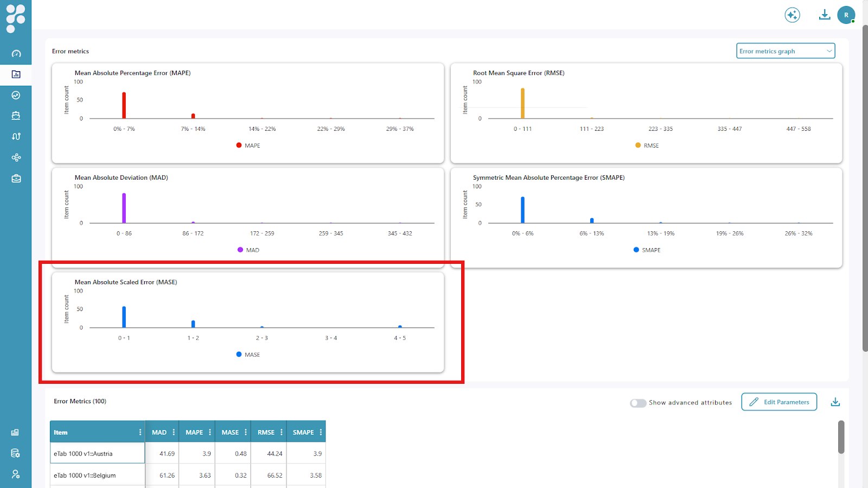
Task: Click the RMSE 0 - 111 bar
Action: 522,103
